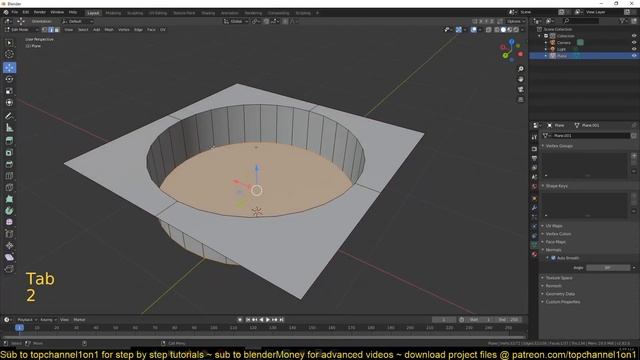Expand the Camera item in outliner
640x360 pixels.
[x=546, y=42]
